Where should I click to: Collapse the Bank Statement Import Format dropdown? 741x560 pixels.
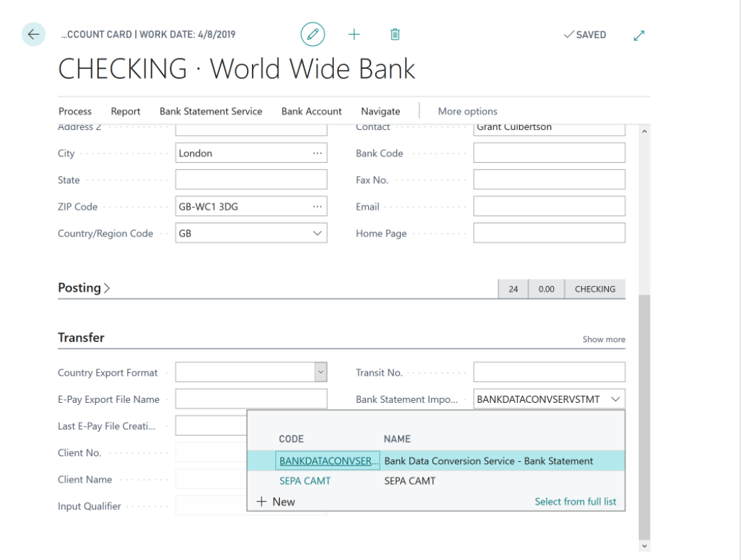coord(615,399)
